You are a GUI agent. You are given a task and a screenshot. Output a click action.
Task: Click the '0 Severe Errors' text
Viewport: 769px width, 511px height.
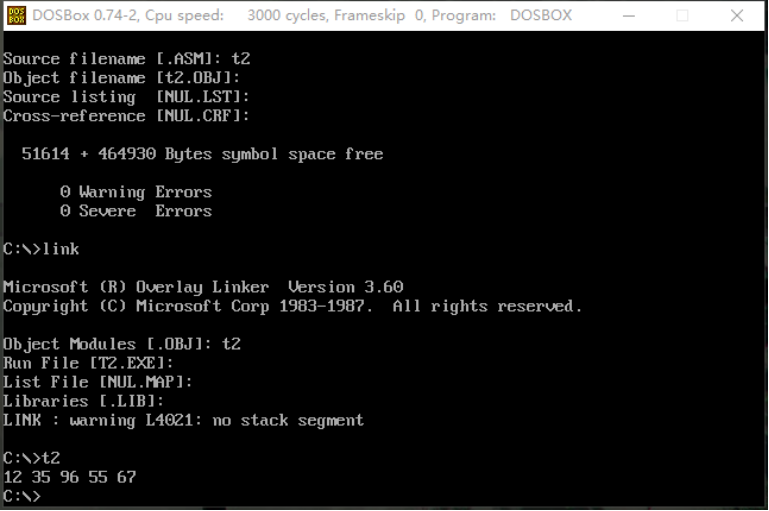pos(136,211)
